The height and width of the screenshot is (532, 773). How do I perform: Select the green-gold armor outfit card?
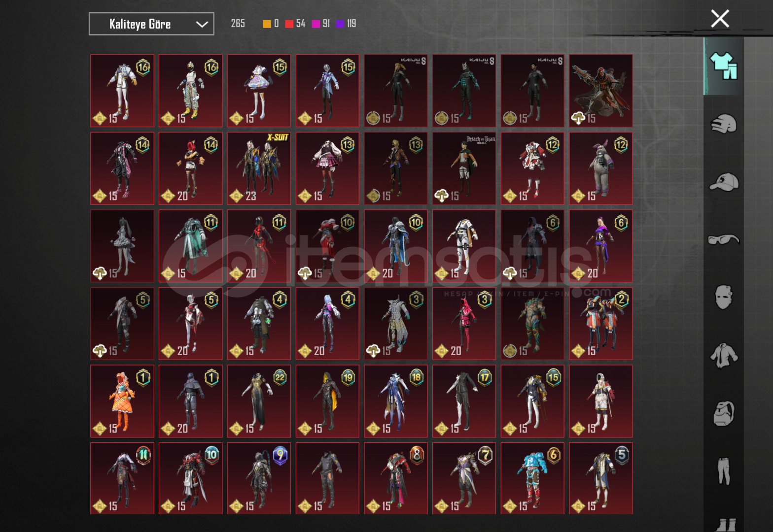click(x=532, y=324)
